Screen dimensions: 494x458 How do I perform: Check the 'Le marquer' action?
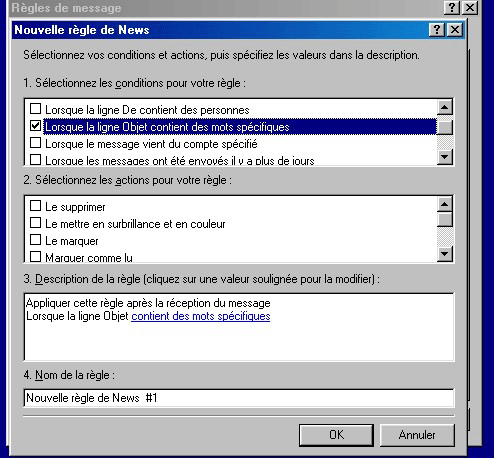(x=36, y=240)
